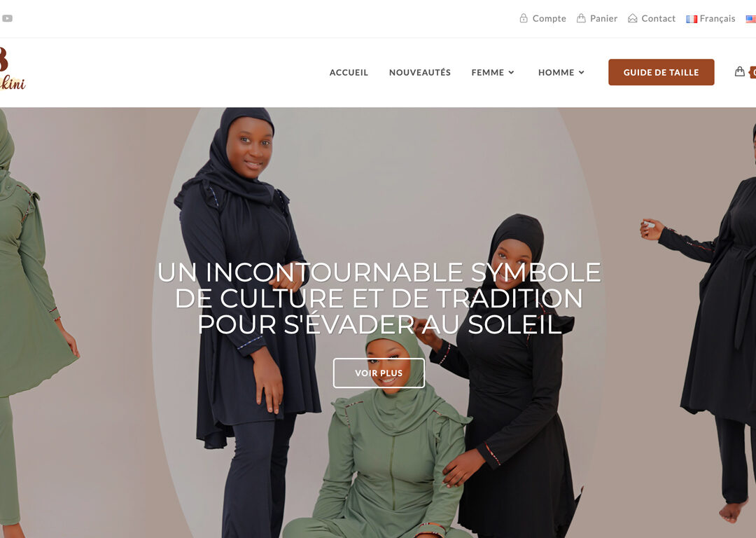The image size is (756, 538).
Task: Open the Contact link
Action: click(x=658, y=18)
